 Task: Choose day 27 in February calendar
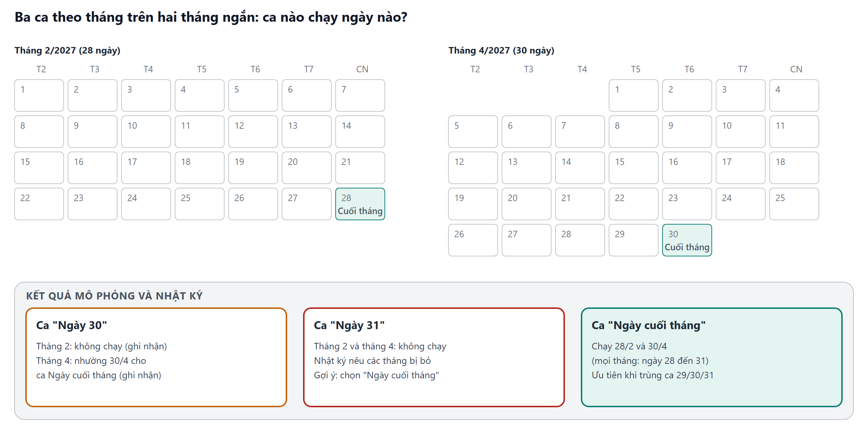[307, 204]
